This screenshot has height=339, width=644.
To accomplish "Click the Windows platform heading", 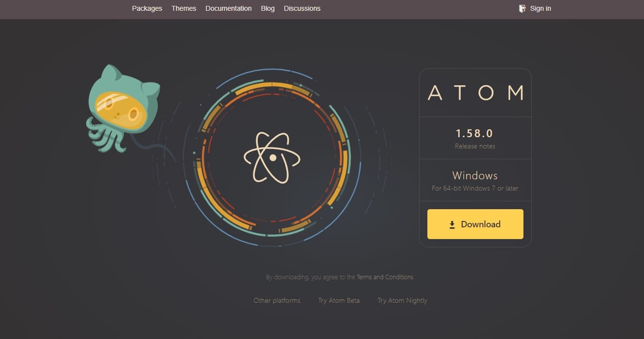I will coord(475,175).
